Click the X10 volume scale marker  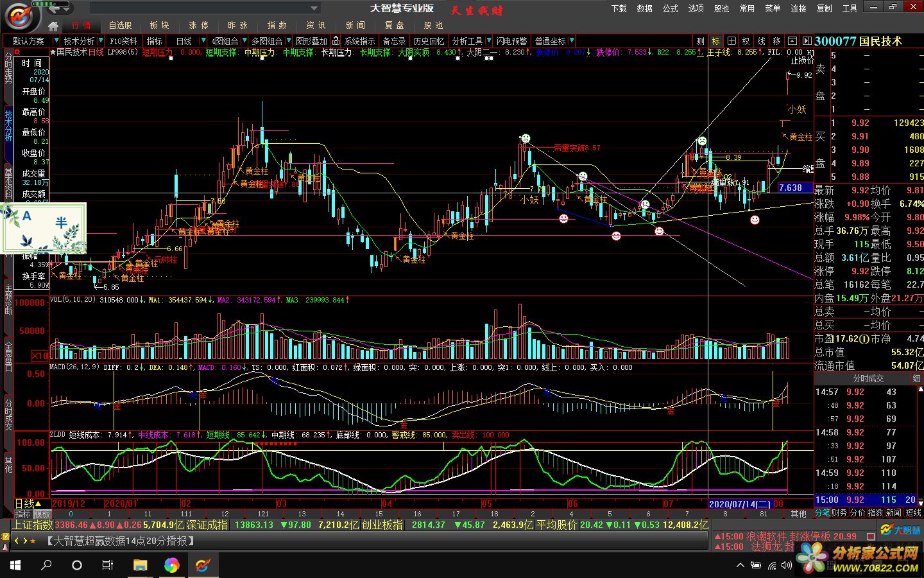40,355
